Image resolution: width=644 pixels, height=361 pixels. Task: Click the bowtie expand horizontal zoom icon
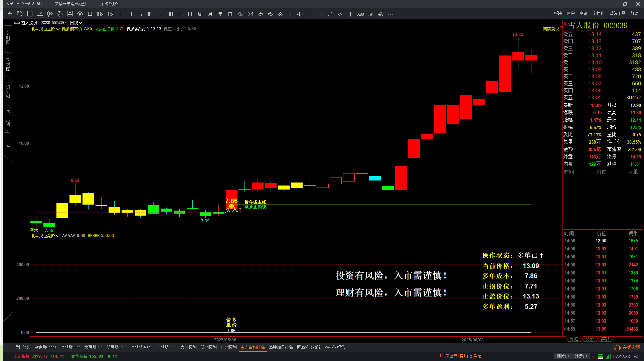250,14
